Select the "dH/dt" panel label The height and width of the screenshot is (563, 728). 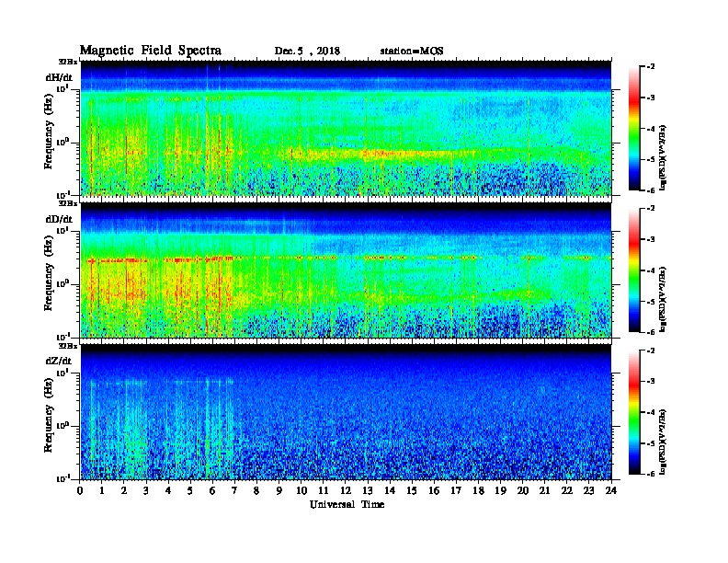pos(59,77)
